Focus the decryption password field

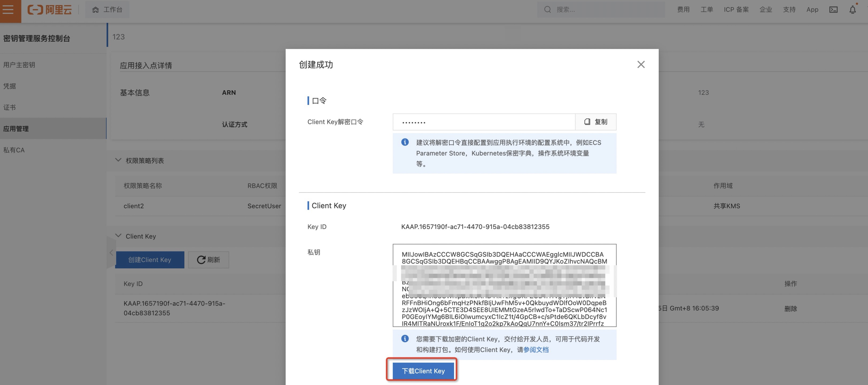point(483,122)
